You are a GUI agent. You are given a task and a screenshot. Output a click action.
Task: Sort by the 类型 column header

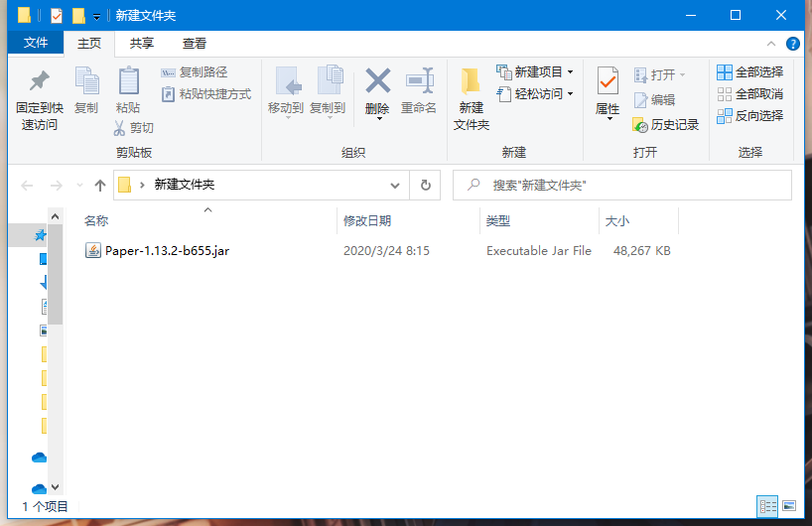coord(498,221)
